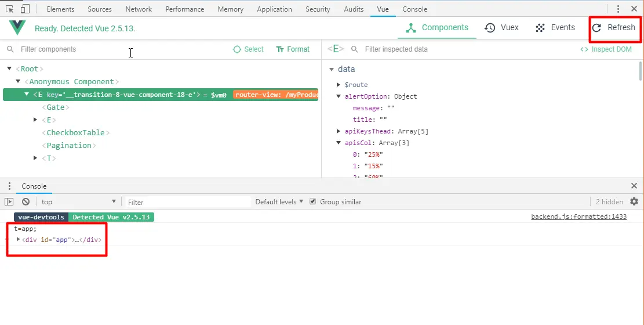
Task: Focus the console Filter input
Action: [x=187, y=202]
